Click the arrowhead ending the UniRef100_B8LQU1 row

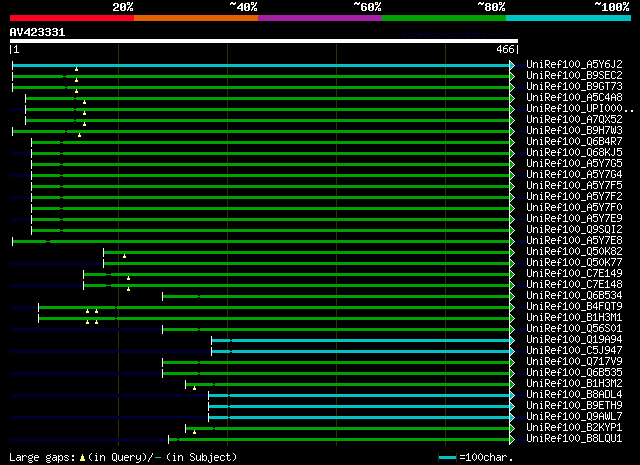point(512,439)
